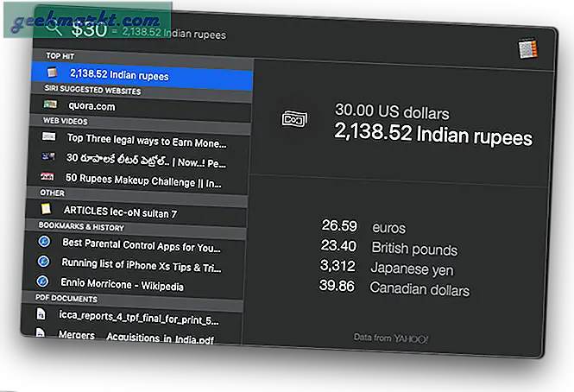Click the currency banknote icon in preview
Screen dimensions: 574x392
[x=295, y=122]
